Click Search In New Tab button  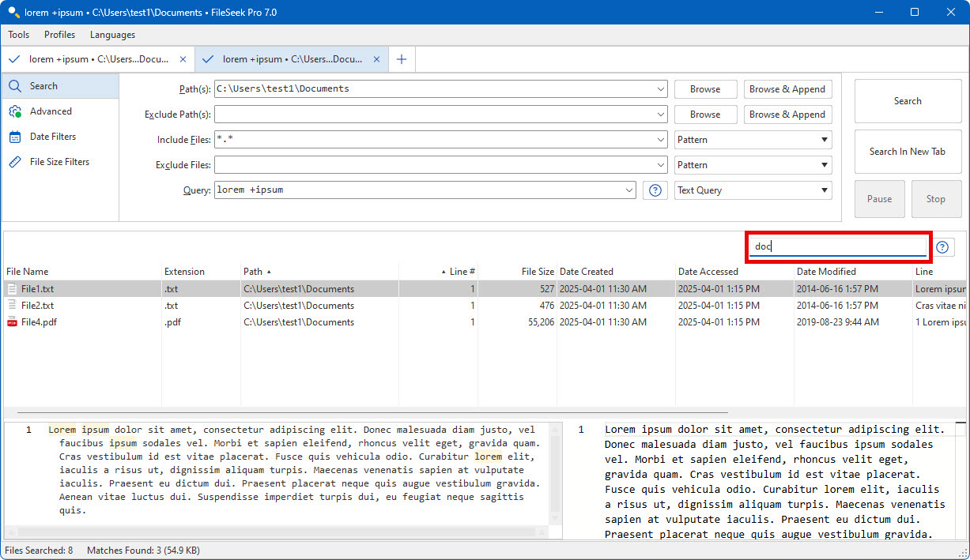pyautogui.click(x=908, y=152)
